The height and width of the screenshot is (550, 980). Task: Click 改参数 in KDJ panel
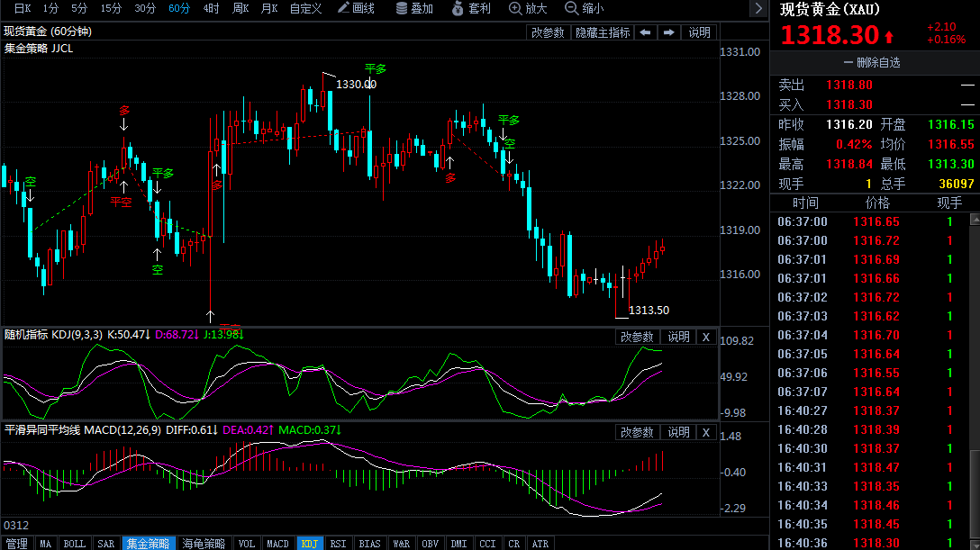point(637,338)
